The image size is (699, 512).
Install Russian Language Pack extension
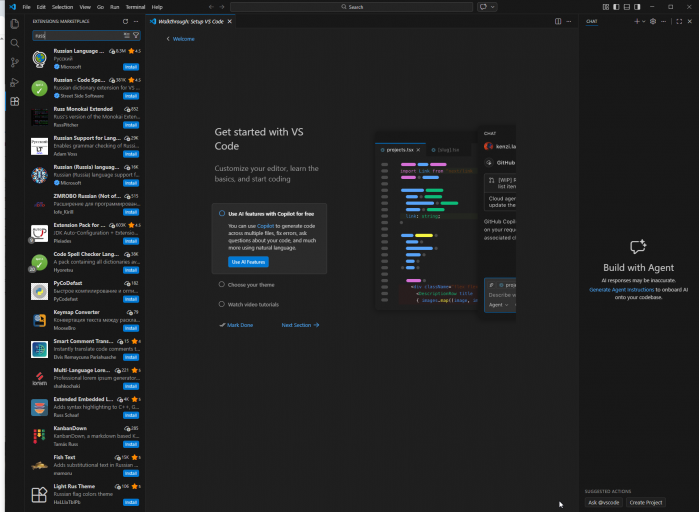[x=131, y=67]
